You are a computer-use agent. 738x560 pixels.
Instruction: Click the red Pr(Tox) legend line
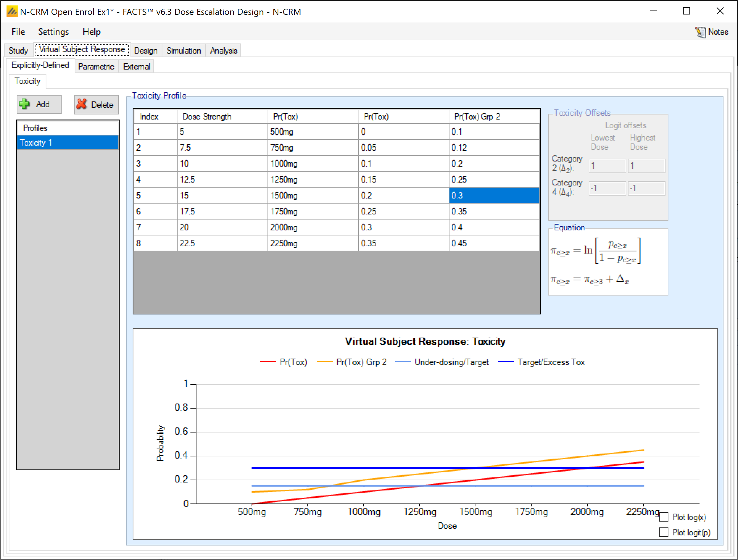[268, 362]
